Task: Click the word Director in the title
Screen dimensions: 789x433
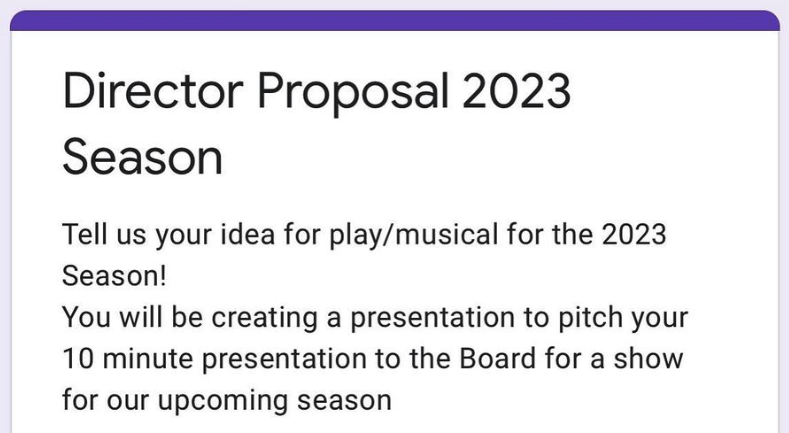Action: pos(153,91)
